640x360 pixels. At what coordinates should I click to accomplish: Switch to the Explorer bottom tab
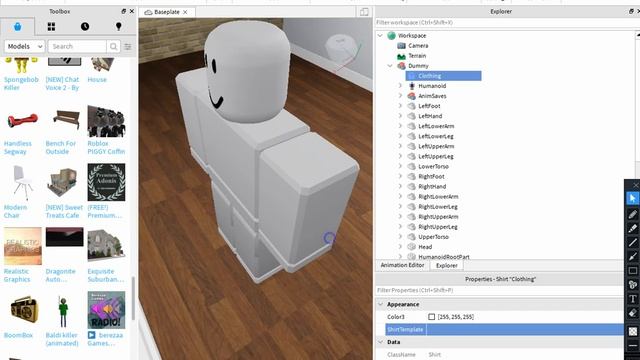[447, 265]
